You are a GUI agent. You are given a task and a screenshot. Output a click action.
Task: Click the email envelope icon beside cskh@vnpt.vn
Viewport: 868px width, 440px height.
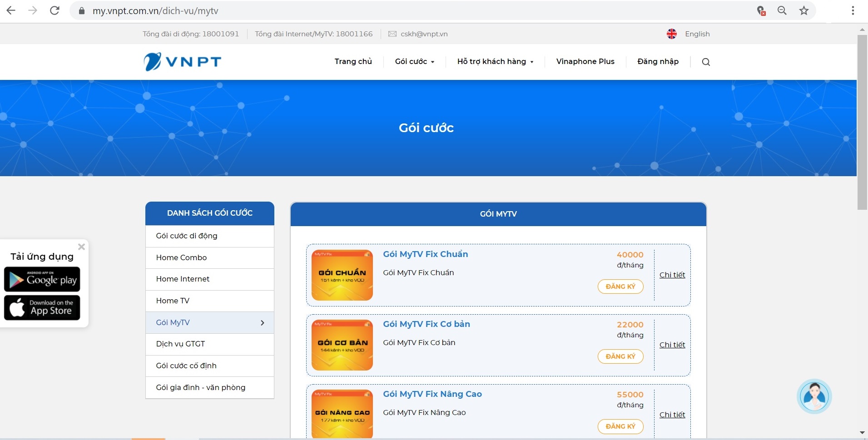[x=392, y=33]
